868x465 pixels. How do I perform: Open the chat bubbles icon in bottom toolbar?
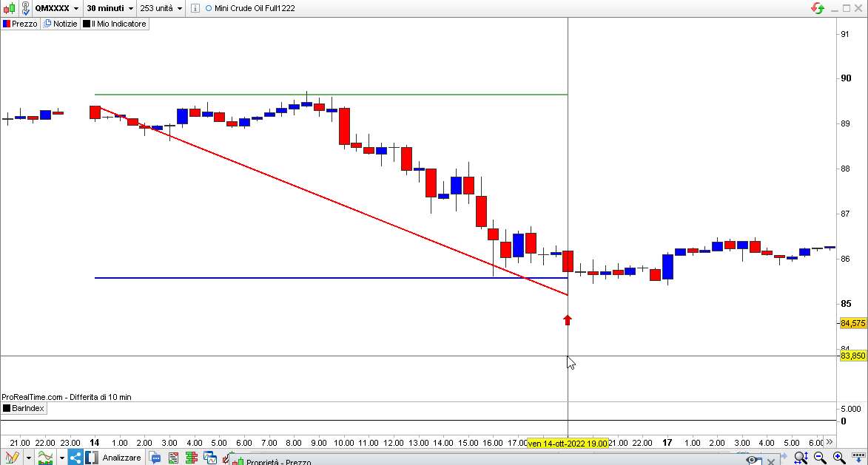[x=155, y=458]
